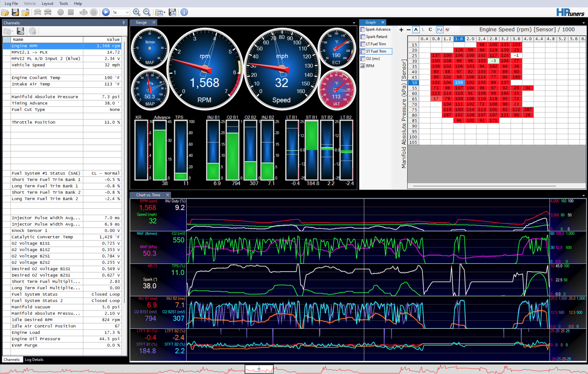588x374 pixels.
Task: Click the zoom out magnifier icon
Action: pos(147,12)
